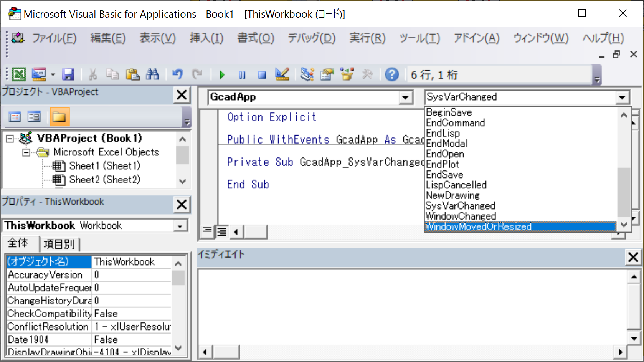Click the (オブジェクト名) property row
The image size is (644, 362).
coord(89,262)
